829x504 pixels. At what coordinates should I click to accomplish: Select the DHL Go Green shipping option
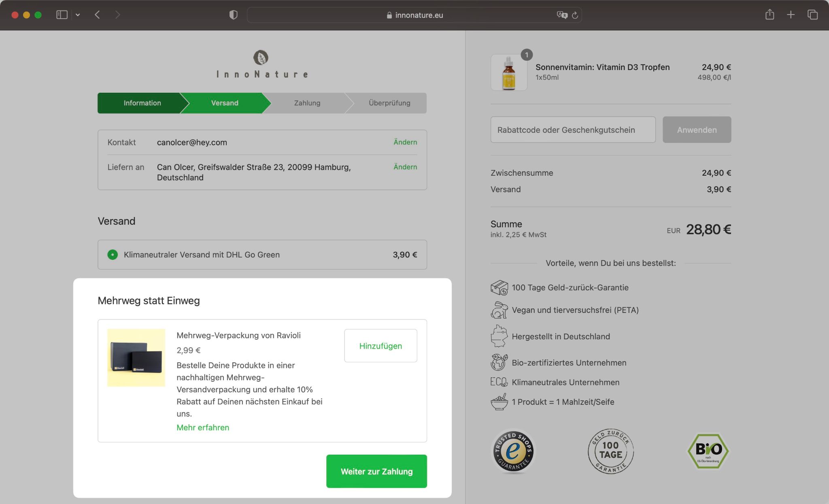pos(112,255)
